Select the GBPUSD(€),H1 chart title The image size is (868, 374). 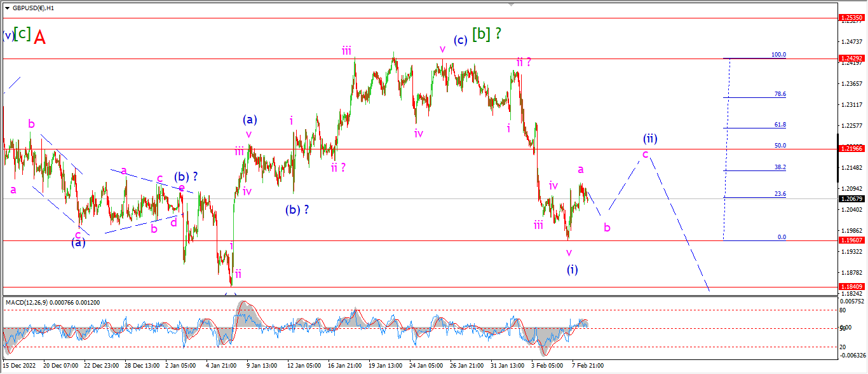click(x=32, y=8)
